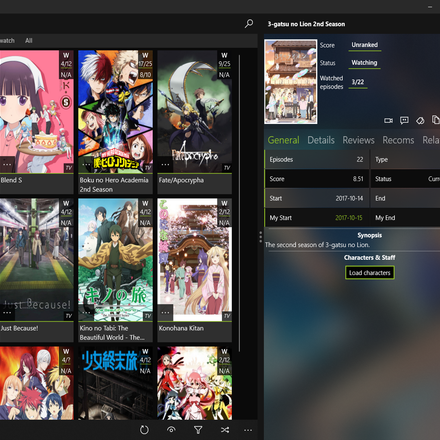The image size is (440, 440).
Task: Click the Start 2017-10-14 row
Action: [317, 198]
